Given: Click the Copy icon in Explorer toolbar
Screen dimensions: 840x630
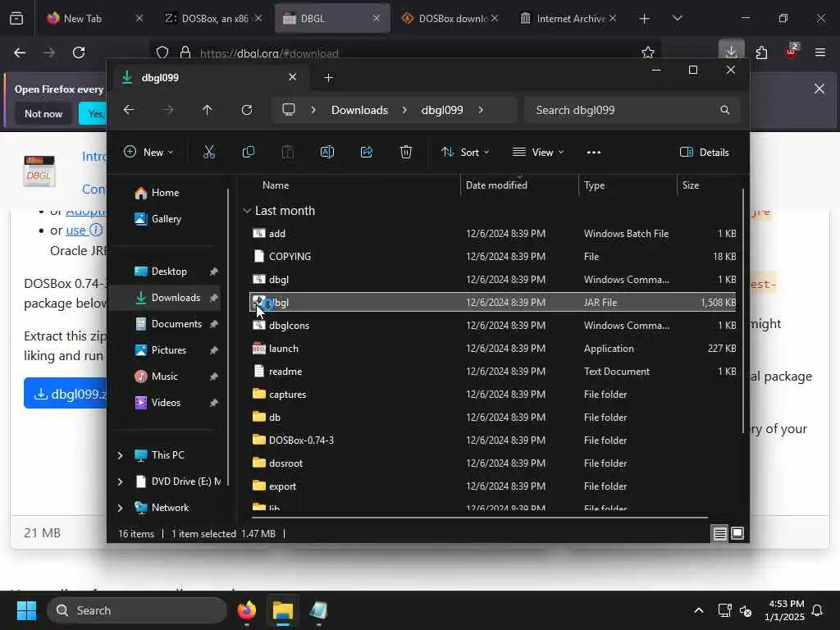Looking at the screenshot, I should (x=248, y=152).
